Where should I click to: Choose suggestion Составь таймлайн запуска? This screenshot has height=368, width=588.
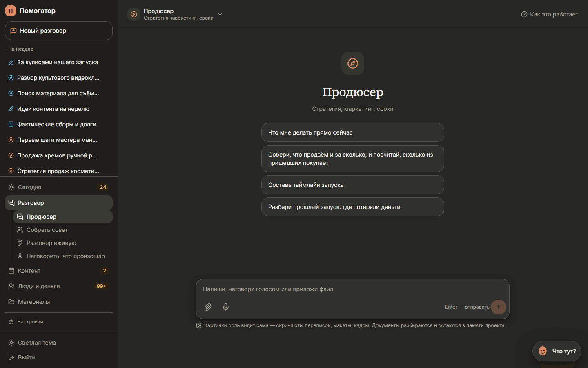[x=353, y=185]
